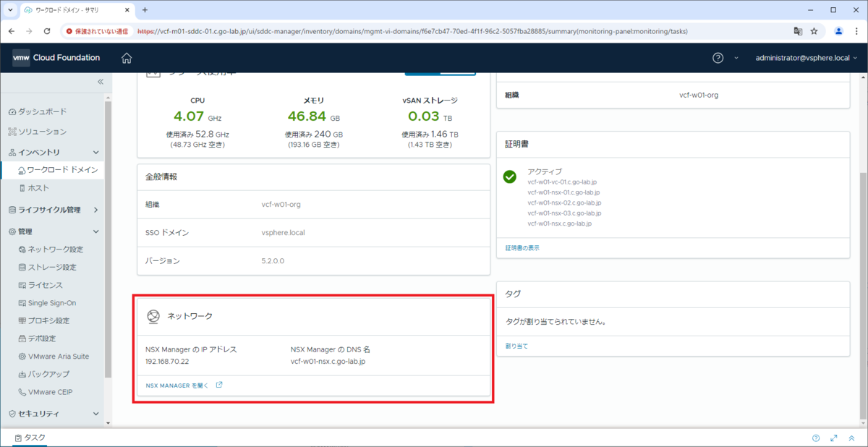Click the SSO domain value vsphere.local
Viewport: 868px width, 447px height.
284,232
